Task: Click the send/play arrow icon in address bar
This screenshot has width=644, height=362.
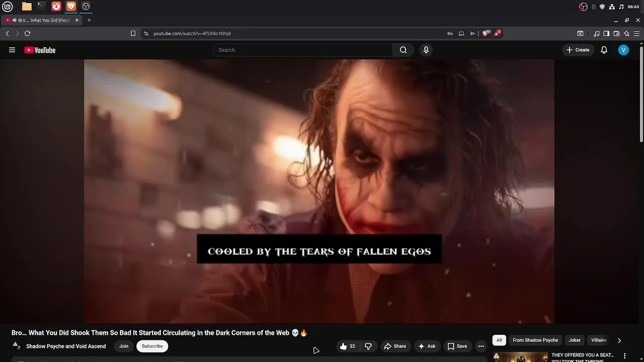Action: [472, 33]
